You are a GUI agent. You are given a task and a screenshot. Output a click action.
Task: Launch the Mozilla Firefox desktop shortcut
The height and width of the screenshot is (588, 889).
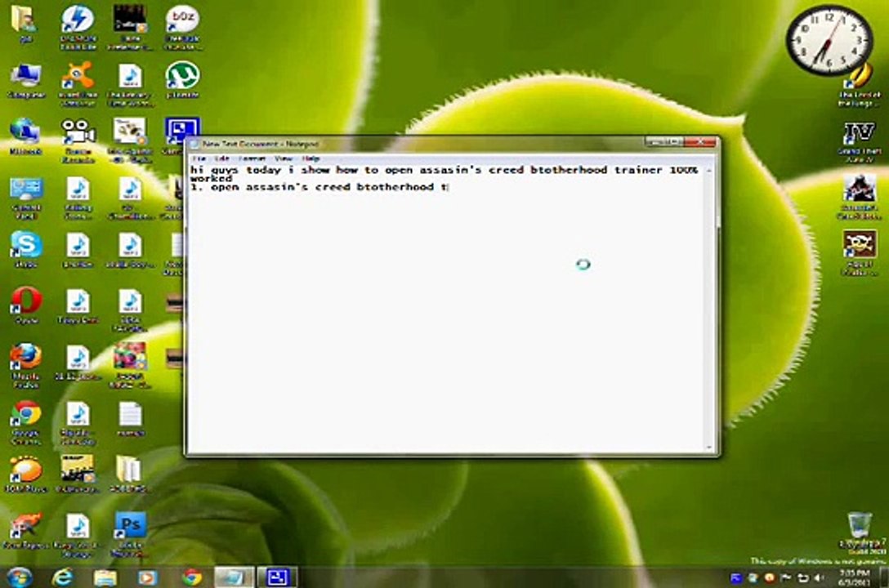[x=25, y=365]
